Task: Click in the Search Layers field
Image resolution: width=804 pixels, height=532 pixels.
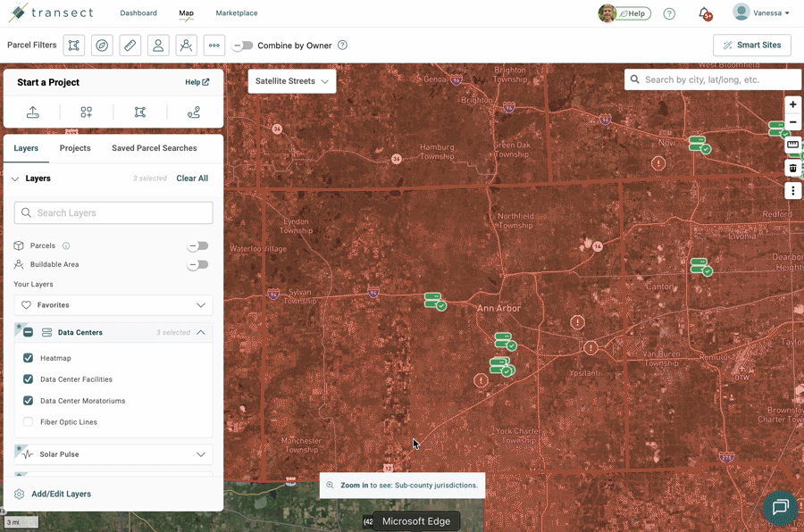Action: pos(113,213)
